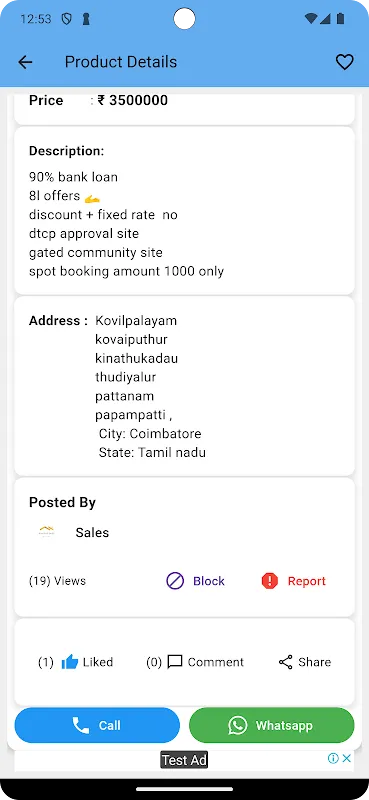Tap the red Report alert icon
369x800 pixels.
click(269, 581)
